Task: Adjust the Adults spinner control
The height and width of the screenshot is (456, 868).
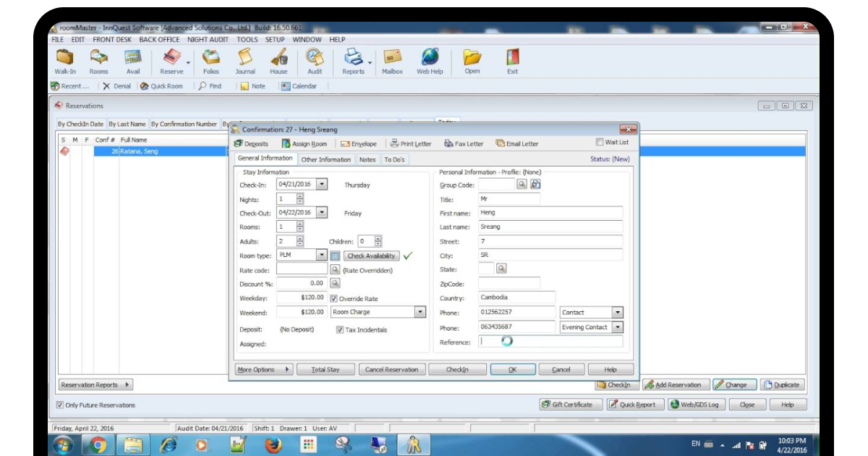Action: 300,241
